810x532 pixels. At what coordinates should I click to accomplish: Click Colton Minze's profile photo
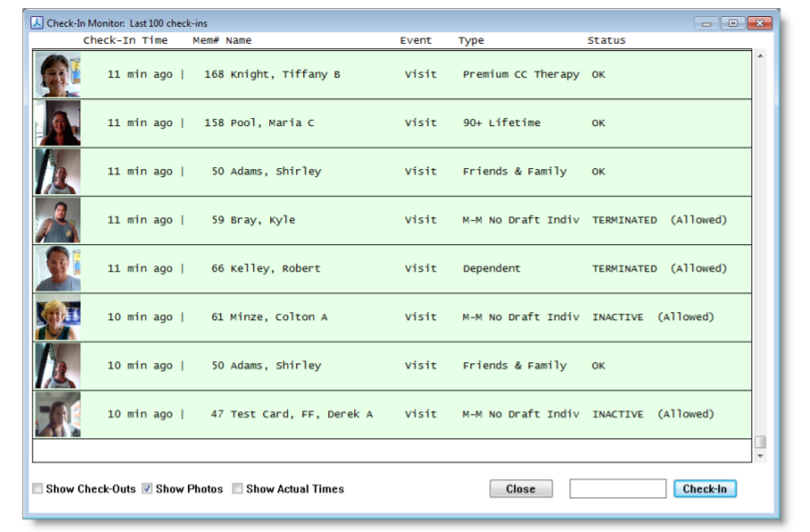(57, 317)
